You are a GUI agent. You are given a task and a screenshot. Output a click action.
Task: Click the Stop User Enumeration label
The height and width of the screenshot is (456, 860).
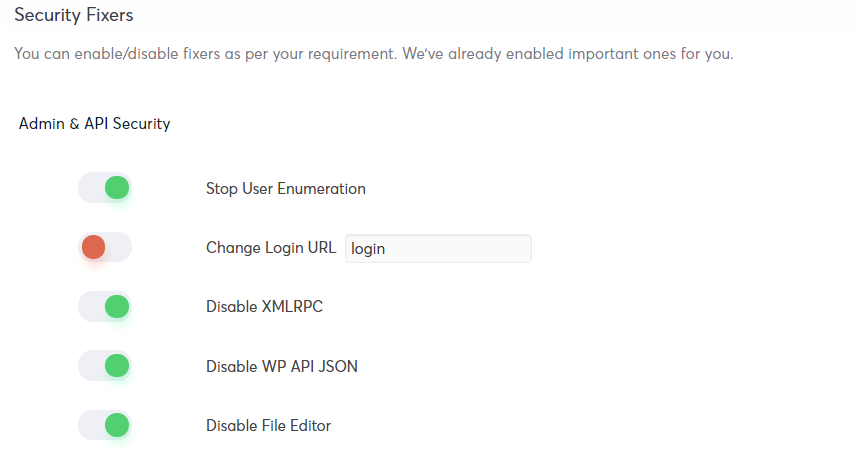pyautogui.click(x=286, y=189)
